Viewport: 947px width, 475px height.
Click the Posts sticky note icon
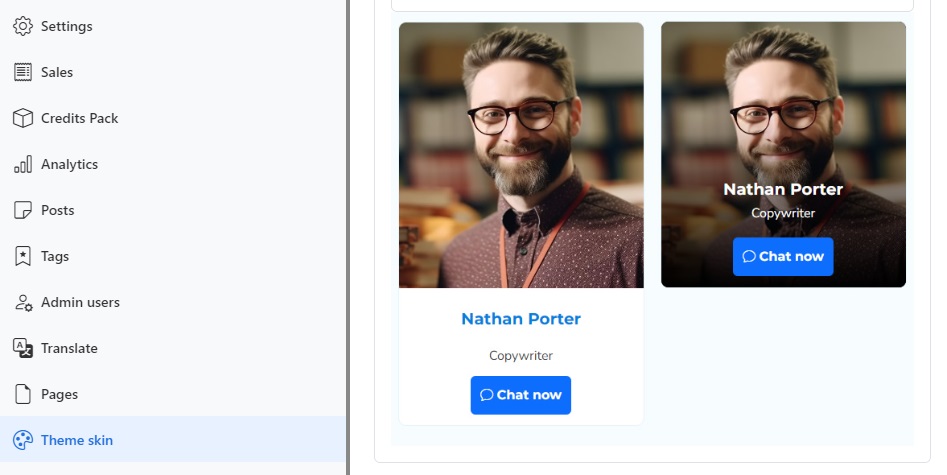23,210
